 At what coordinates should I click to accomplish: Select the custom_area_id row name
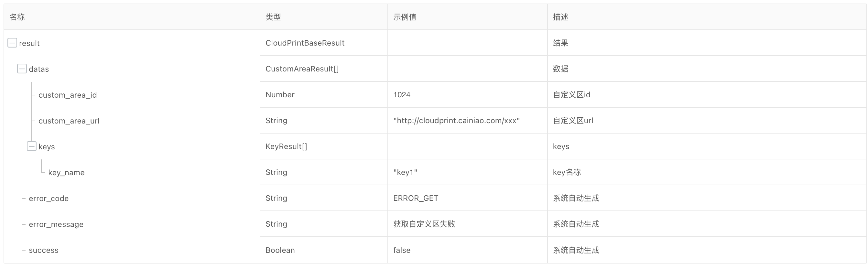coord(68,95)
